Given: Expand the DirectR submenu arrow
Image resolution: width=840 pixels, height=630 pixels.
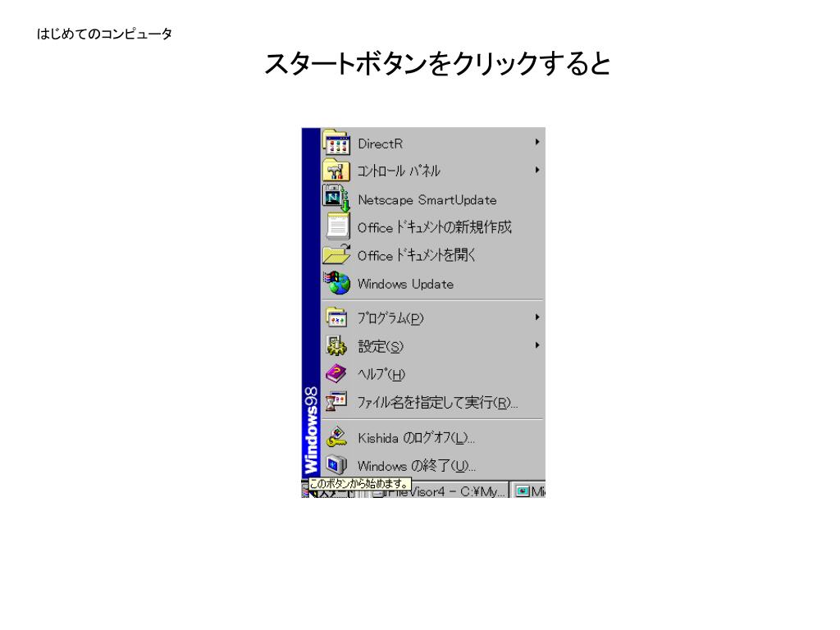Looking at the screenshot, I should [x=536, y=142].
